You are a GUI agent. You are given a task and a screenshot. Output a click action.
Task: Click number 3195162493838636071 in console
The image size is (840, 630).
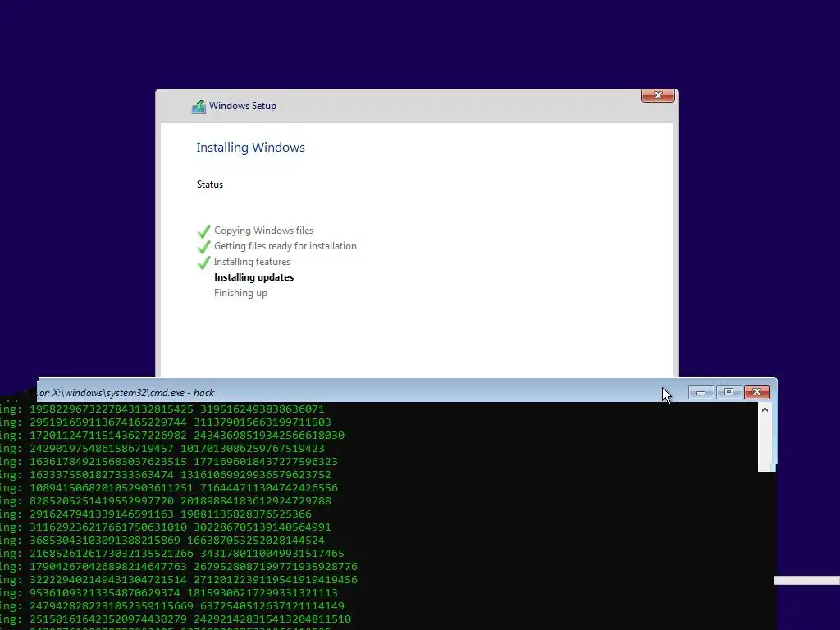[x=262, y=409]
